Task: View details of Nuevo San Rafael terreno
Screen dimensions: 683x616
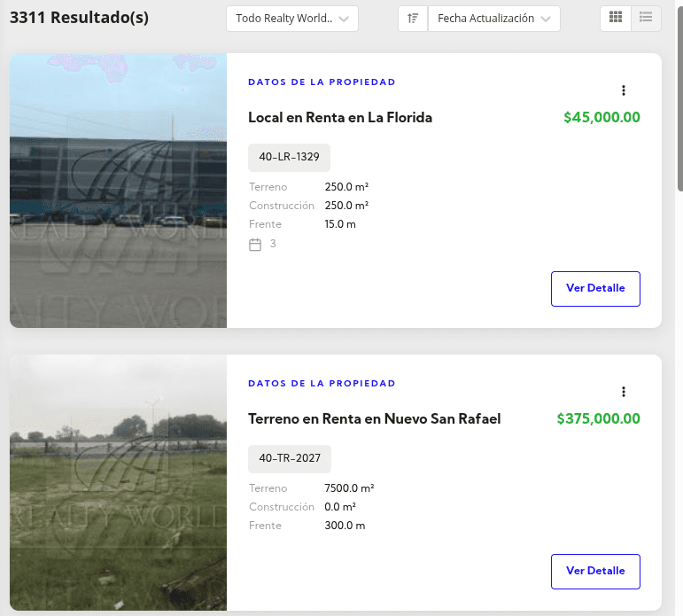Action: click(595, 572)
